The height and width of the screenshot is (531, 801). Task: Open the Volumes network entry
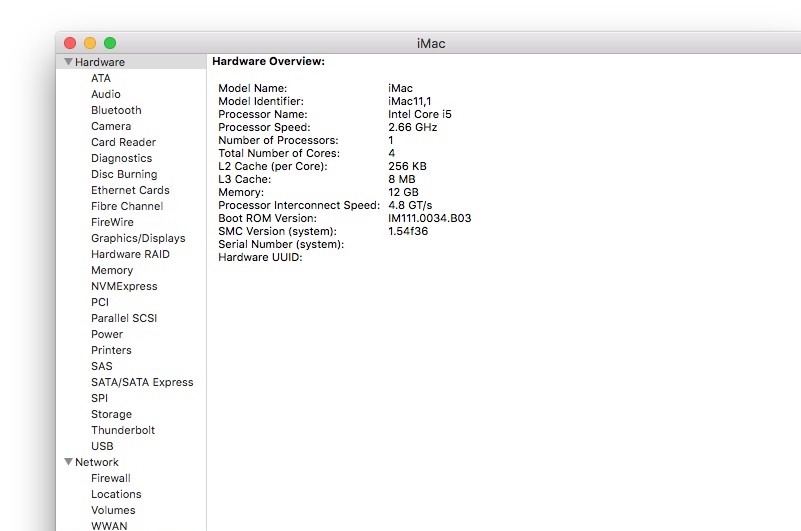point(113,510)
